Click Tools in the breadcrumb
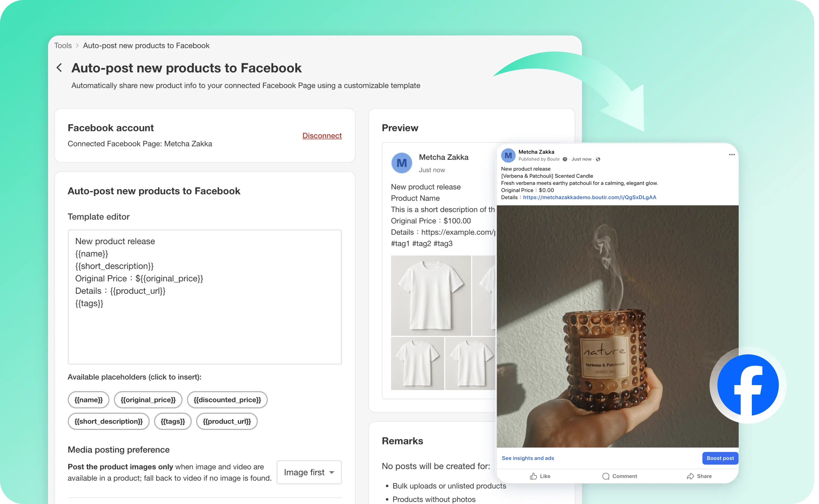The width and height of the screenshot is (819, 504). [63, 45]
